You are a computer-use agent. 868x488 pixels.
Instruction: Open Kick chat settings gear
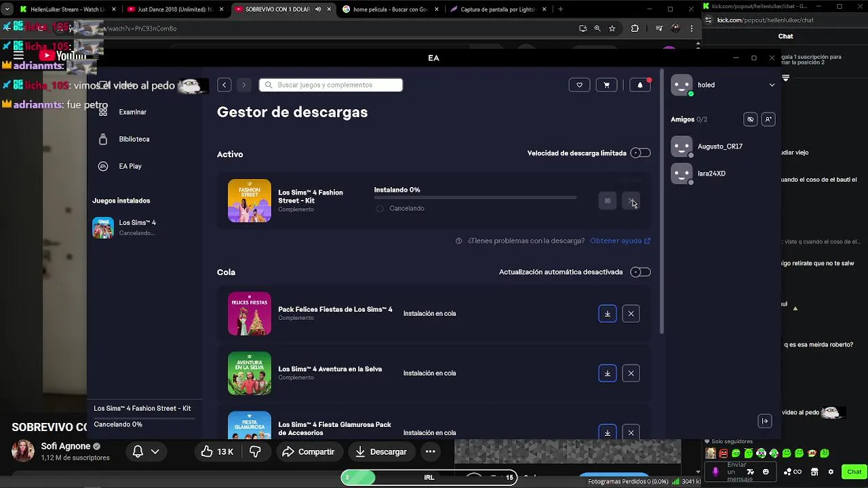831,472
